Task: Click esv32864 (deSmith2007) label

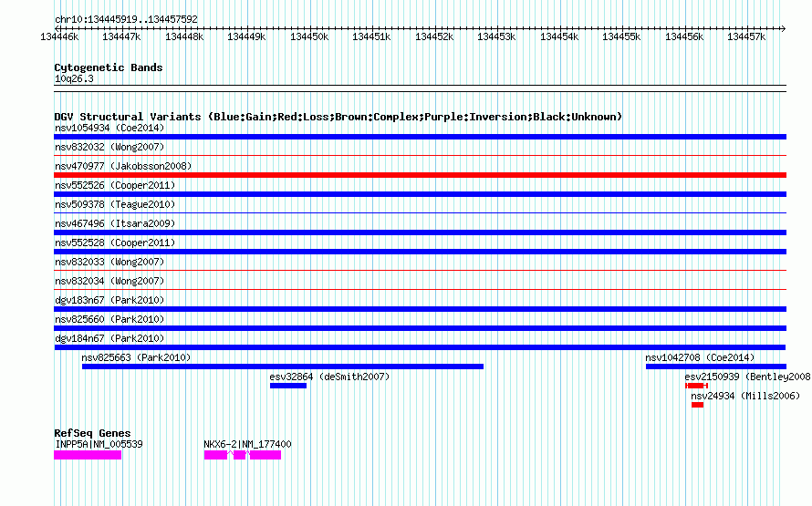Action: coord(329,377)
